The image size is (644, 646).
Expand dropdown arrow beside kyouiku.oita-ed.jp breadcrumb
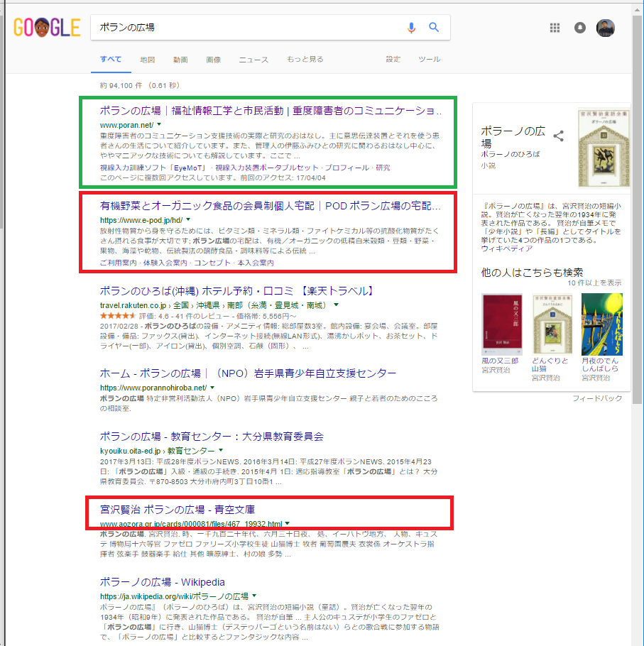point(221,450)
